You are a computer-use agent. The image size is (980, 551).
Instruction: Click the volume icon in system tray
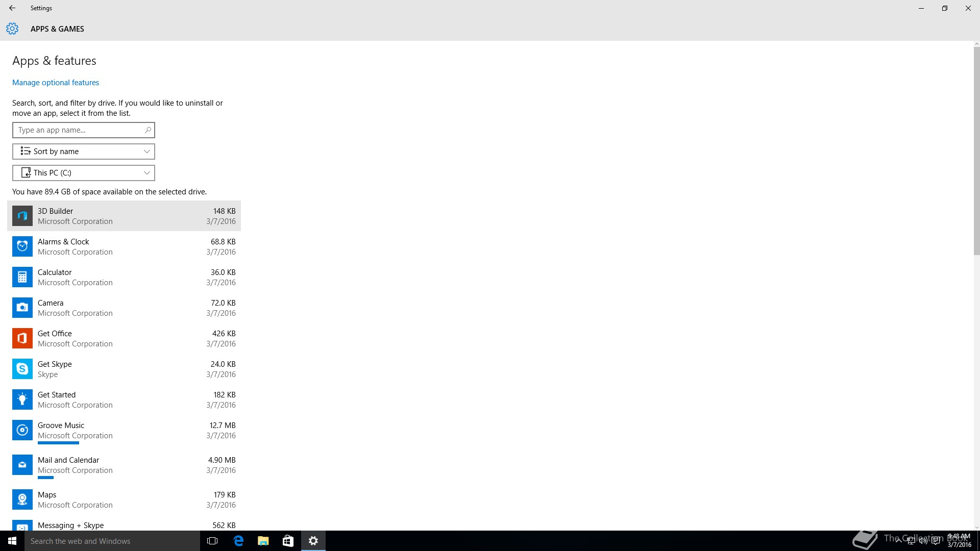pyautogui.click(x=923, y=541)
